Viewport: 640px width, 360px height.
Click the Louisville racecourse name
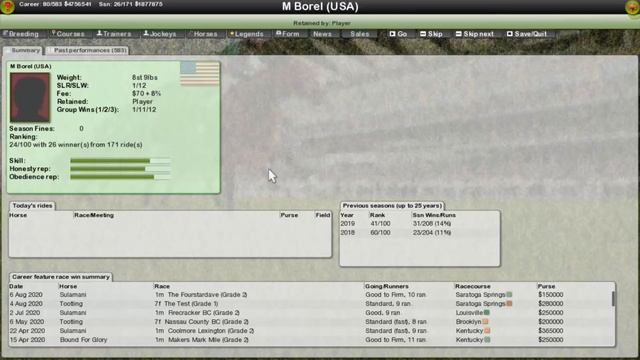(x=469, y=313)
